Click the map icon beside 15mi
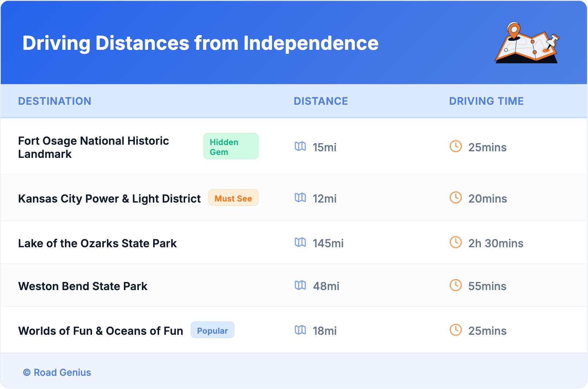 (300, 147)
